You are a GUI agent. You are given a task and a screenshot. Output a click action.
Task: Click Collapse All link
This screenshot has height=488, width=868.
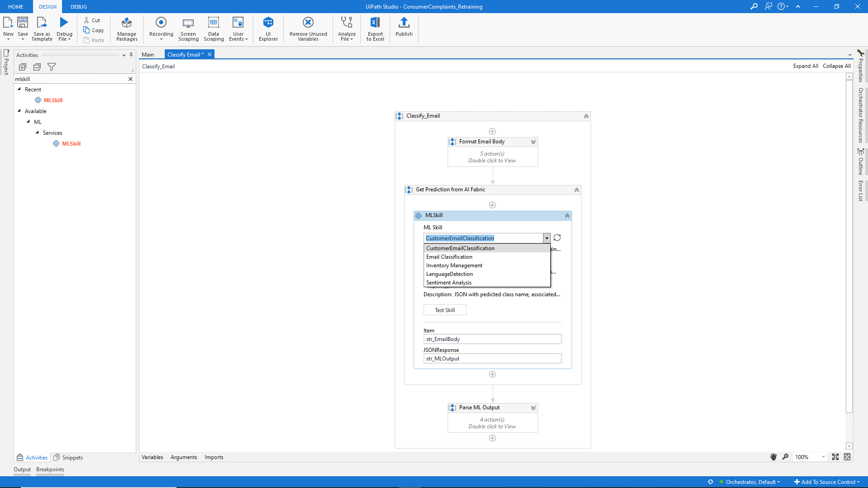tap(836, 66)
